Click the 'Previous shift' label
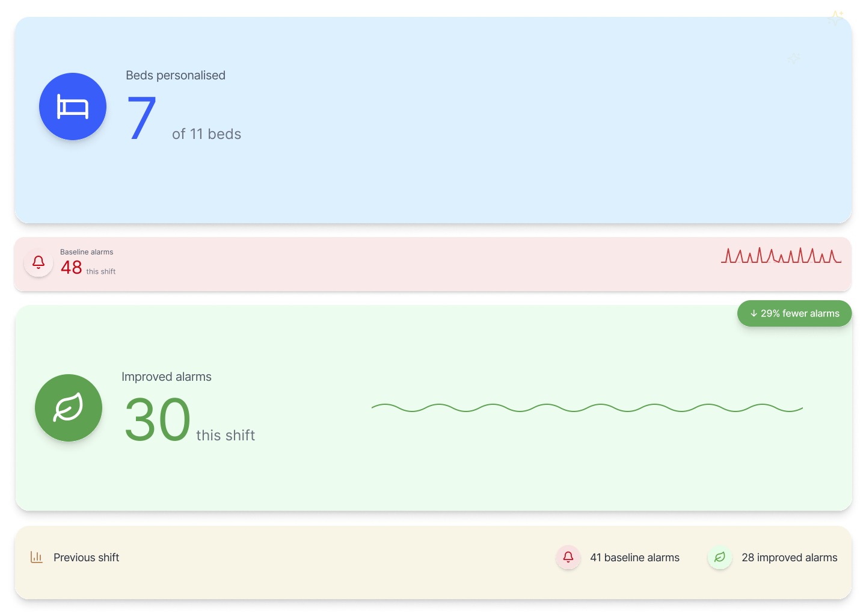 pyautogui.click(x=87, y=558)
